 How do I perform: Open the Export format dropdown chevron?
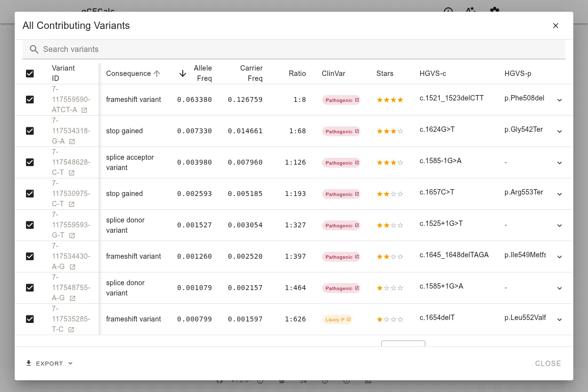tap(70, 363)
